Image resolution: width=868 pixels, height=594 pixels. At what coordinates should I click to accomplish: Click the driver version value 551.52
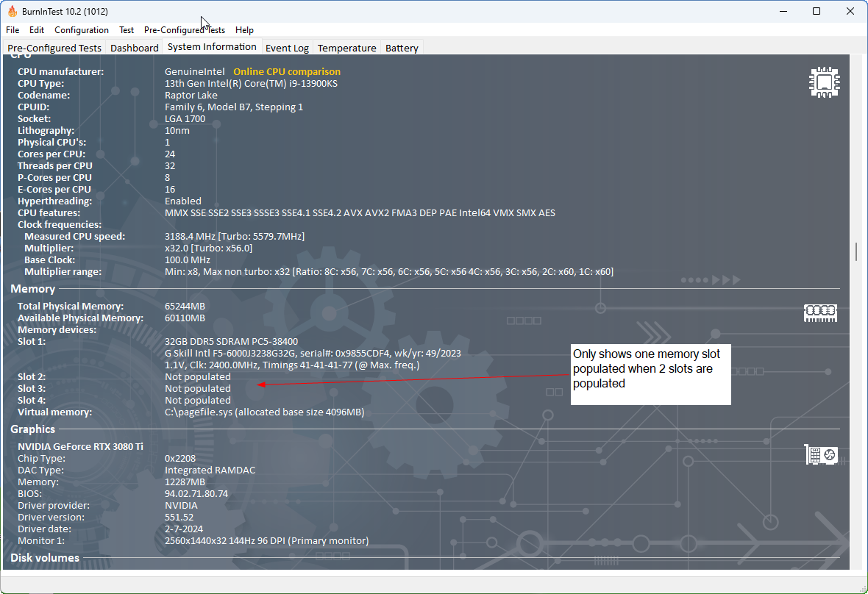pos(179,517)
